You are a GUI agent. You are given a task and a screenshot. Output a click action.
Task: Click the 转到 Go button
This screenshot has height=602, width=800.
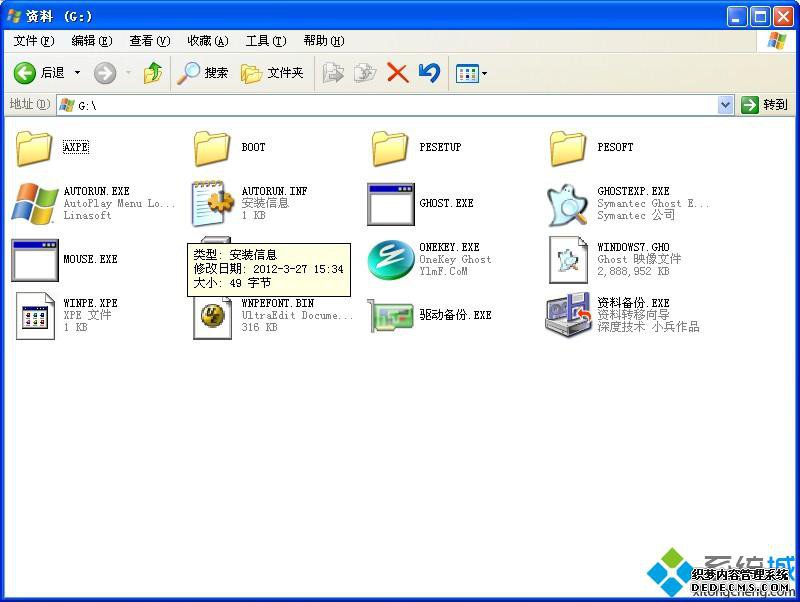[764, 105]
